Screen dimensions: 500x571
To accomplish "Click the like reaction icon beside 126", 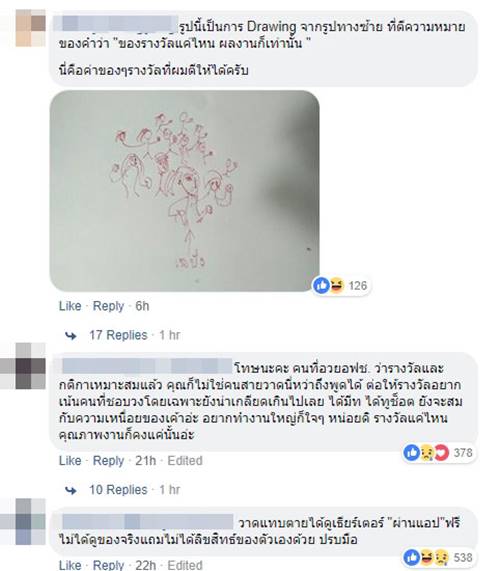I will 322,286.
